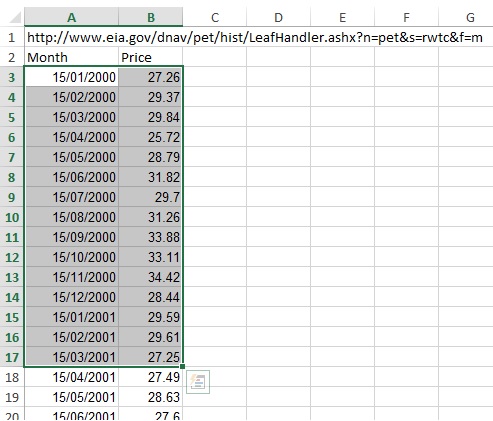This screenshot has height=421, width=493.
Task: Click price cell 27.49
Action: pos(151,377)
